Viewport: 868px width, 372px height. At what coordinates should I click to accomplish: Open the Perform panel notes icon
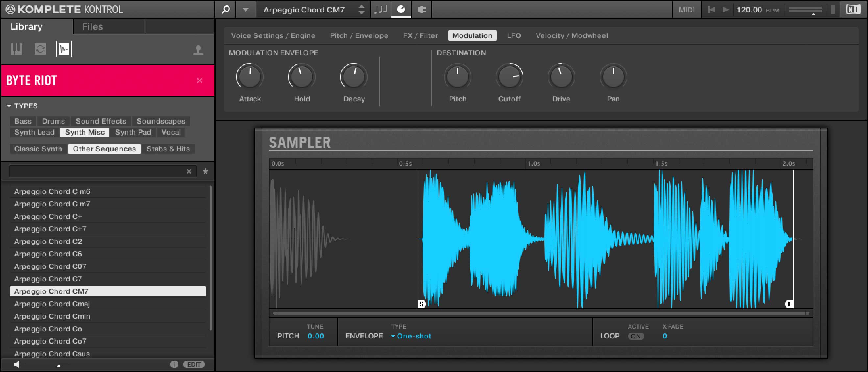tap(380, 10)
